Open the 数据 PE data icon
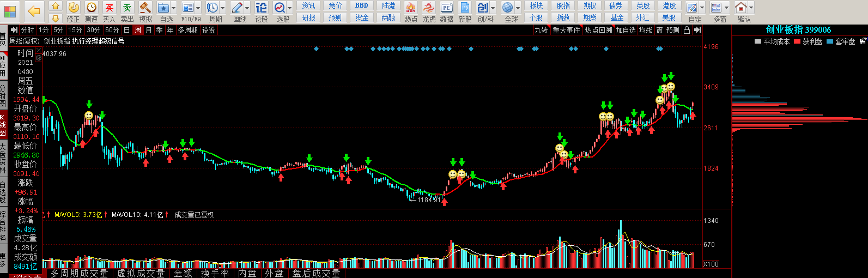The height and width of the screenshot is (278, 868). click(446, 7)
